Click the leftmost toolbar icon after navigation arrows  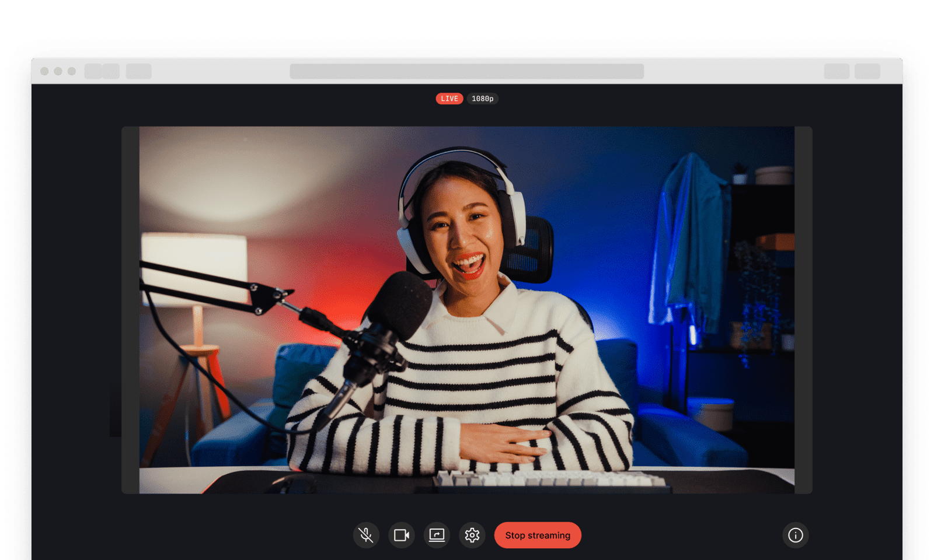[x=139, y=71]
